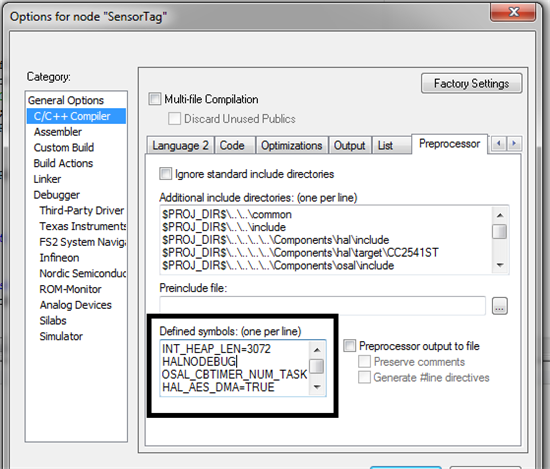This screenshot has width=550, height=469.
Task: Switch to the Output tab
Action: [x=349, y=145]
